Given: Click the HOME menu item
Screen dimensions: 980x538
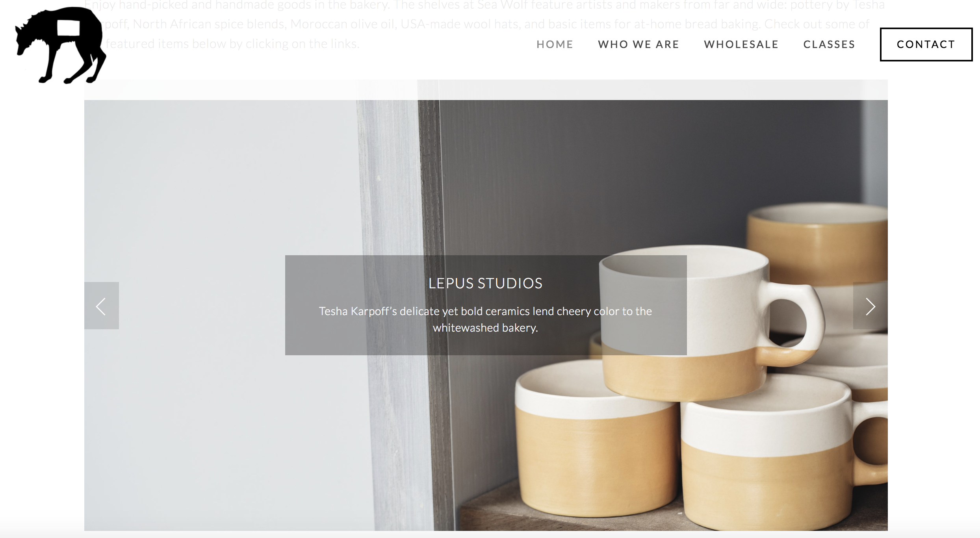Looking at the screenshot, I should 555,43.
